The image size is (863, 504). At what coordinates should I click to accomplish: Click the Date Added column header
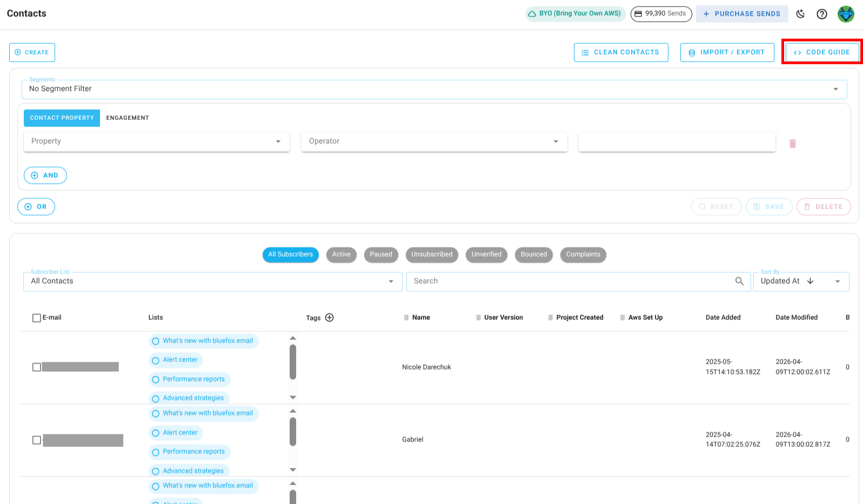click(723, 318)
